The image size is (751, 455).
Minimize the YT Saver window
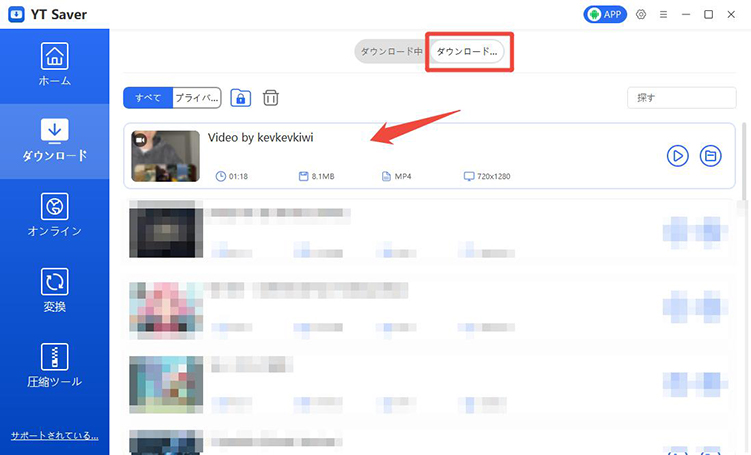686,14
